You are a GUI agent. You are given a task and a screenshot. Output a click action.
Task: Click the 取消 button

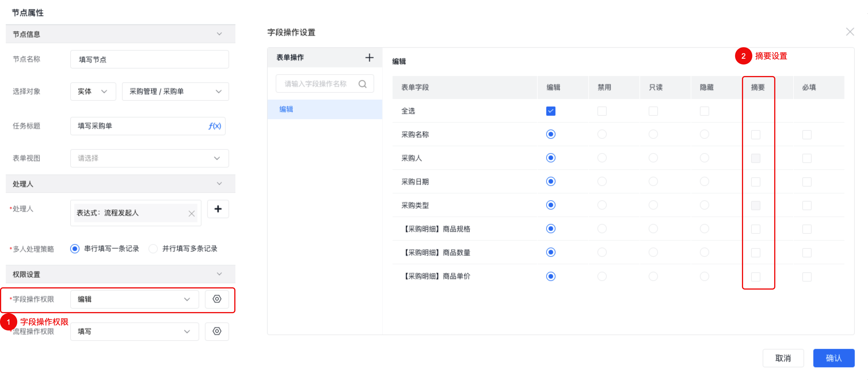(x=783, y=358)
